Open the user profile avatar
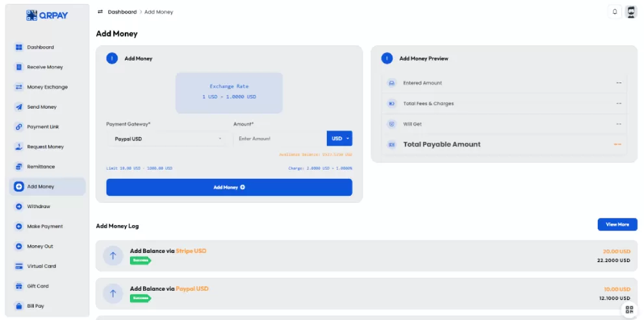This screenshot has width=644, height=320. coord(631,12)
